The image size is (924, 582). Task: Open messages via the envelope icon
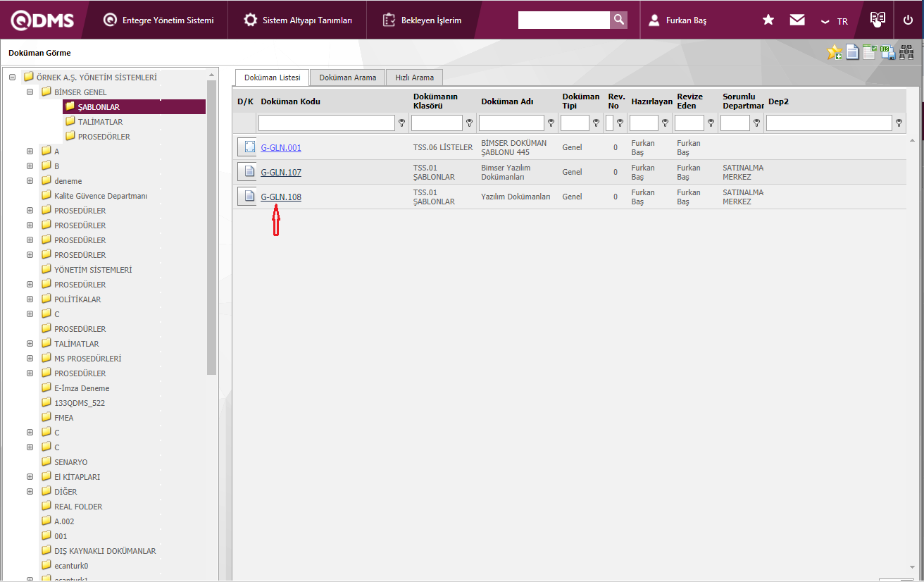tap(797, 20)
